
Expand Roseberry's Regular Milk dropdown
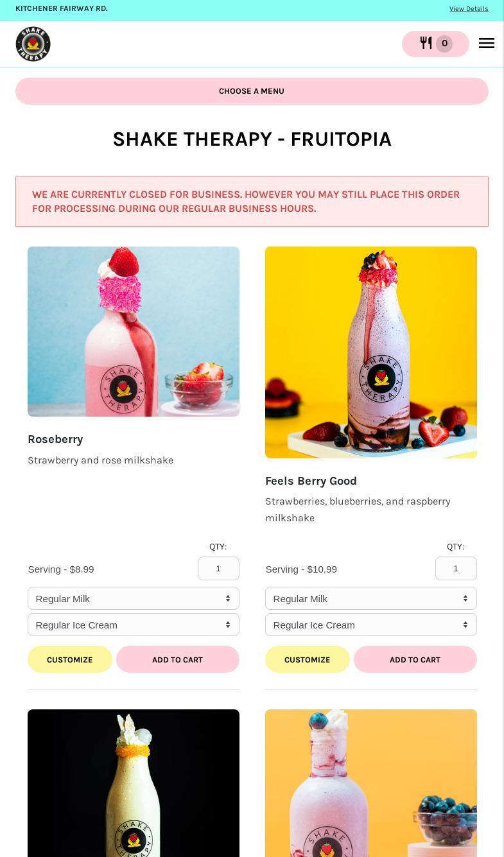tap(134, 598)
